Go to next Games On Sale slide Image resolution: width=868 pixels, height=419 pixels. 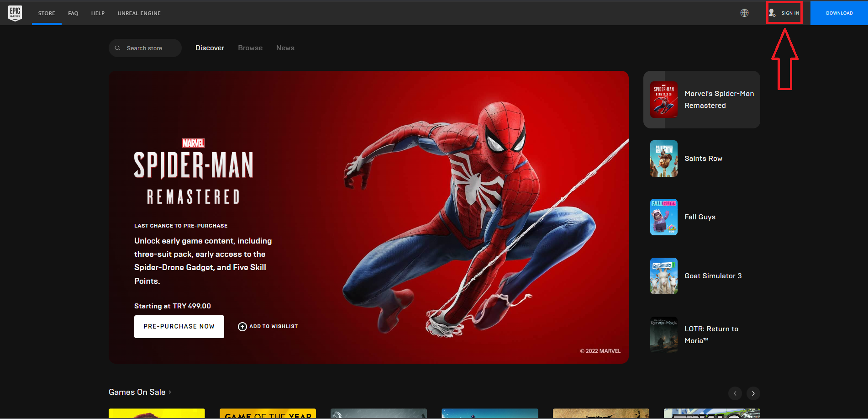[x=753, y=393]
